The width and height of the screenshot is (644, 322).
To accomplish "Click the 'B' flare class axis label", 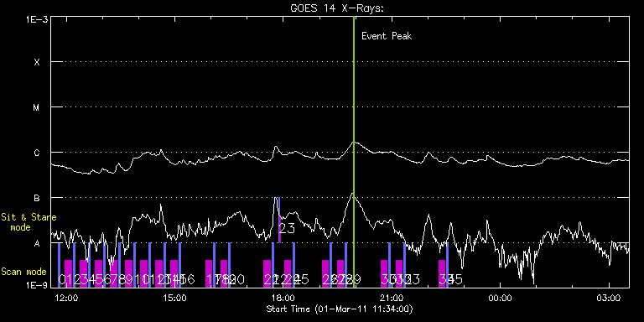I will [37, 198].
